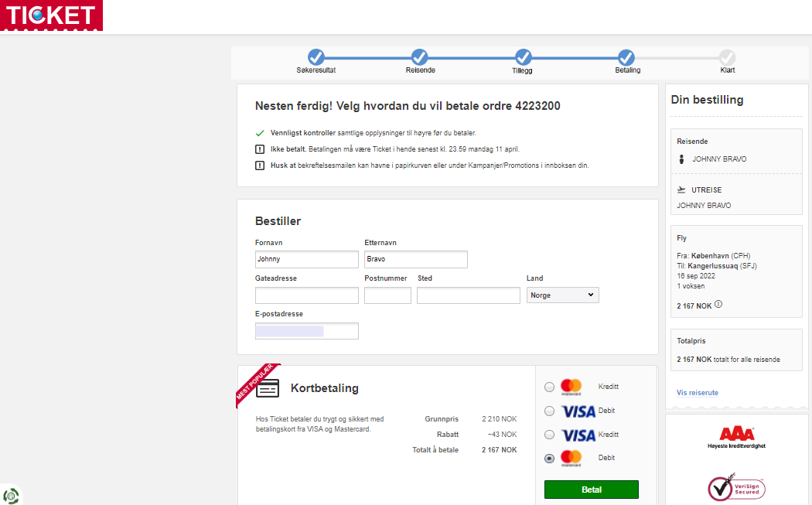Click the VISA Debit logo
The height and width of the screenshot is (505, 812).
(x=578, y=411)
